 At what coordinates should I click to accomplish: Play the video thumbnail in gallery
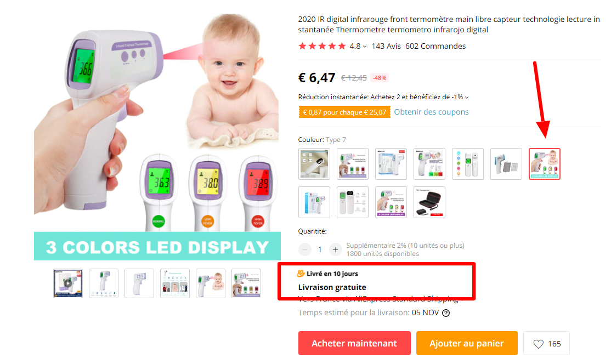click(x=68, y=283)
